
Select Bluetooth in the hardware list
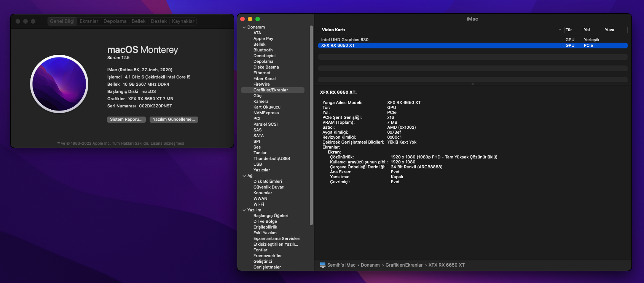coord(263,50)
